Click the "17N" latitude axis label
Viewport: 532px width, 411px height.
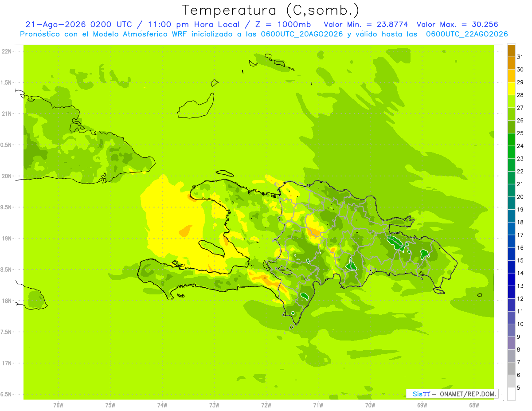[x=7, y=363]
